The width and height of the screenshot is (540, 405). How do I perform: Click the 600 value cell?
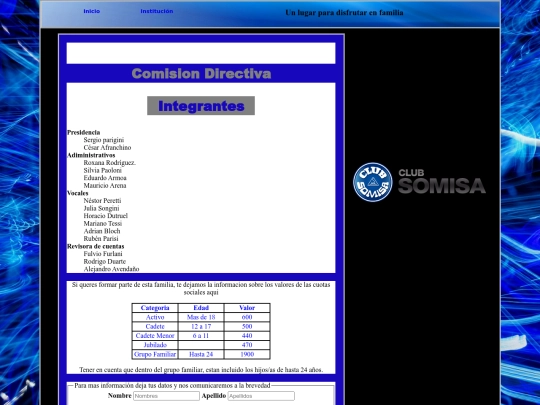pos(247,317)
